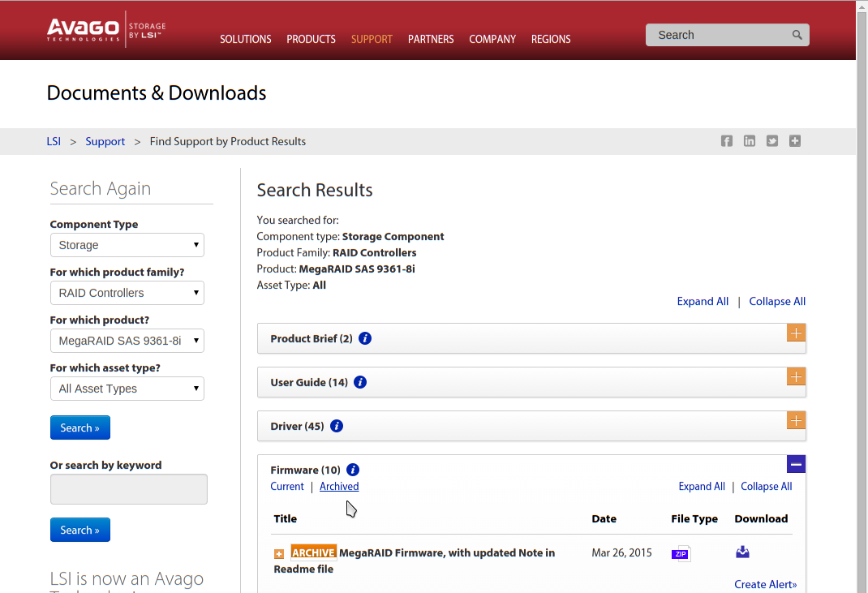
Task: Click the Avago Technologies logo
Action: coord(83,30)
